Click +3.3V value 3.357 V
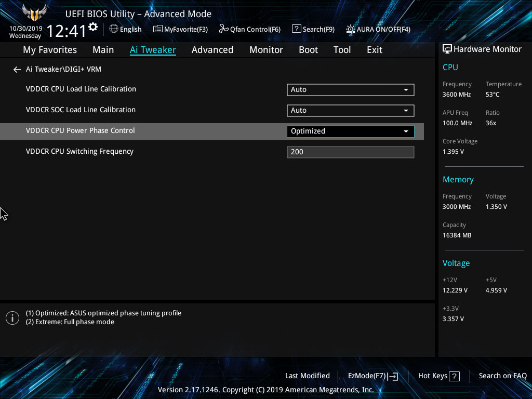 tap(453, 319)
